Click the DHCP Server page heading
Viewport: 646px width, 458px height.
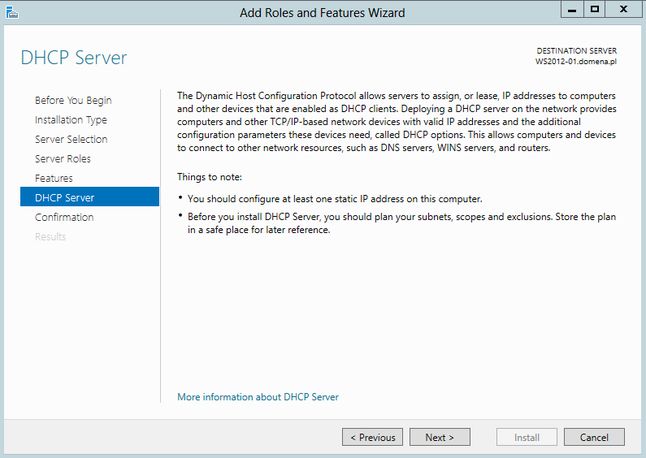[74, 57]
